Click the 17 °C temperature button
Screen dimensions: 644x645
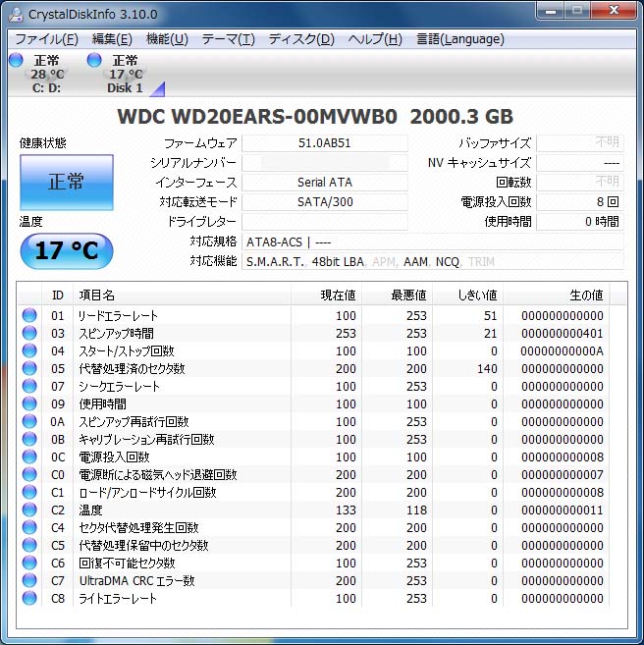click(66, 251)
